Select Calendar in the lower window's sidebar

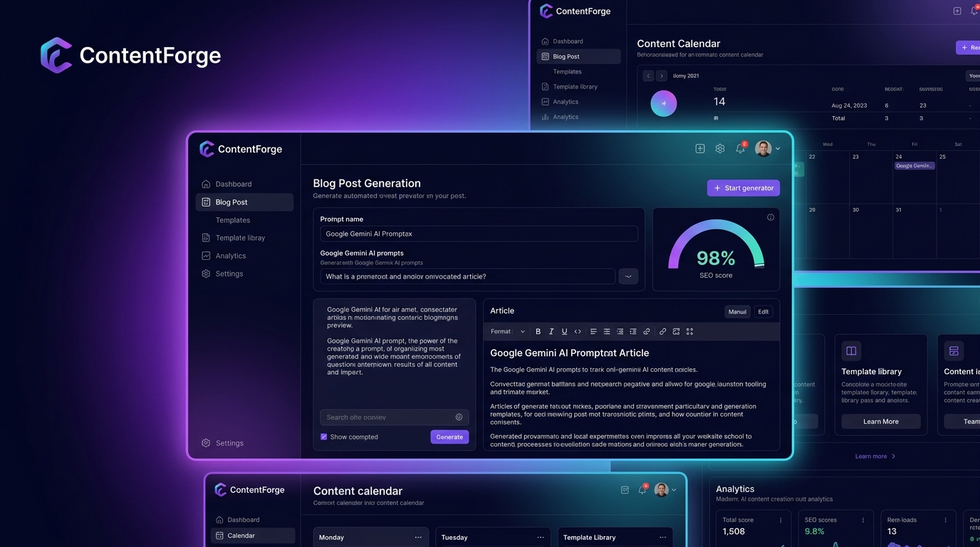[254, 536]
